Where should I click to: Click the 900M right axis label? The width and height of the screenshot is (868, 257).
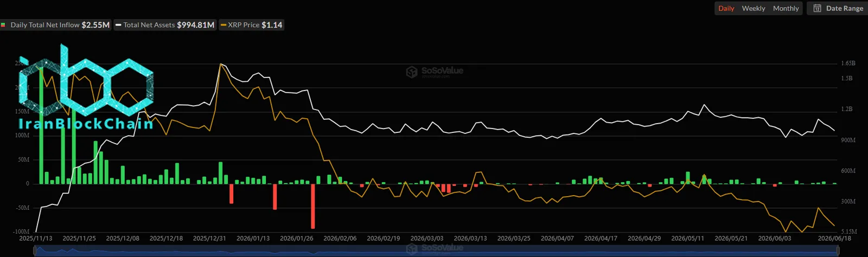point(848,140)
